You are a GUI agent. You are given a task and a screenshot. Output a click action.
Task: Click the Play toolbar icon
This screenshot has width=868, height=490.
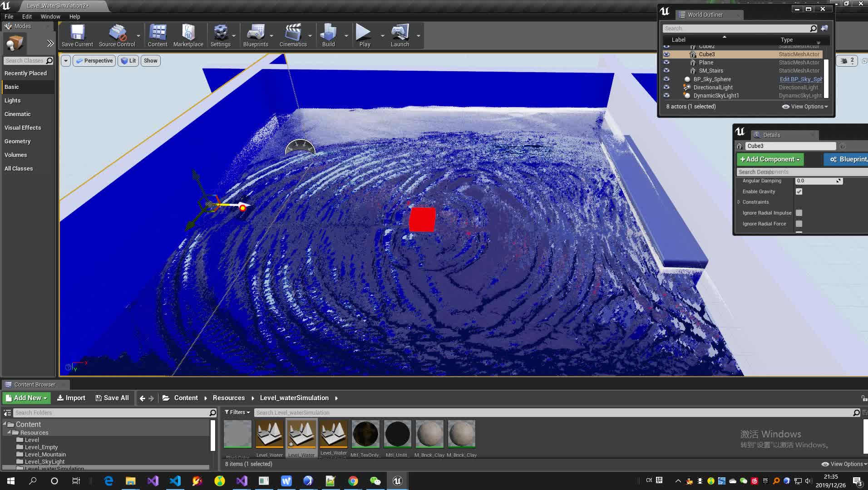tap(365, 35)
